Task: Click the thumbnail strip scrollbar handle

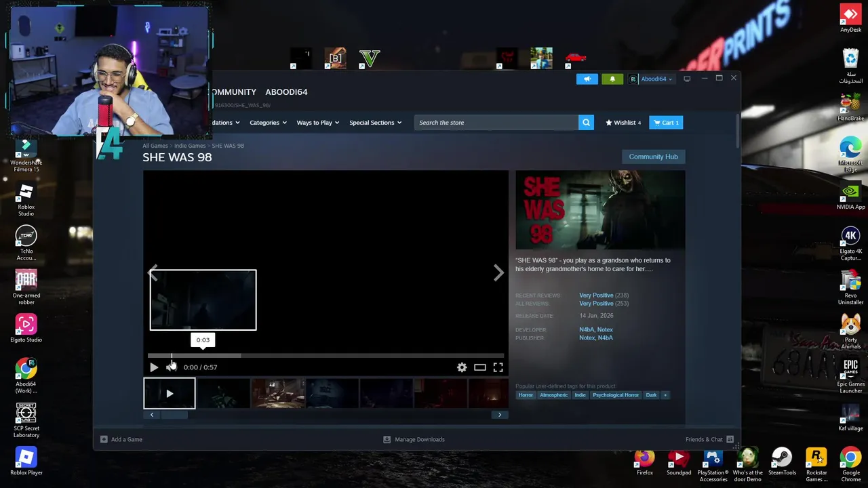Action: pyautogui.click(x=174, y=415)
